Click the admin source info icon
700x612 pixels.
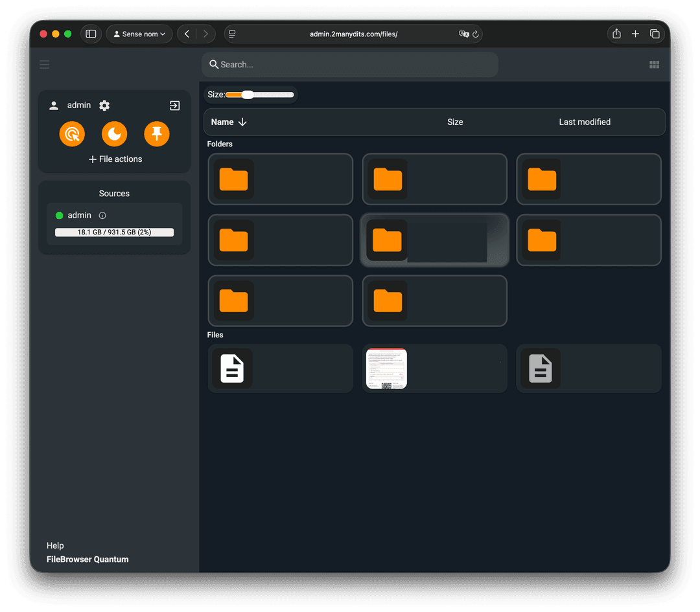[102, 216]
